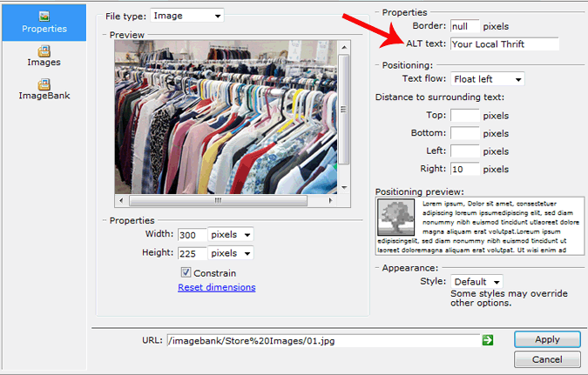
Task: Open the Width units dropdown
Action: coord(230,235)
